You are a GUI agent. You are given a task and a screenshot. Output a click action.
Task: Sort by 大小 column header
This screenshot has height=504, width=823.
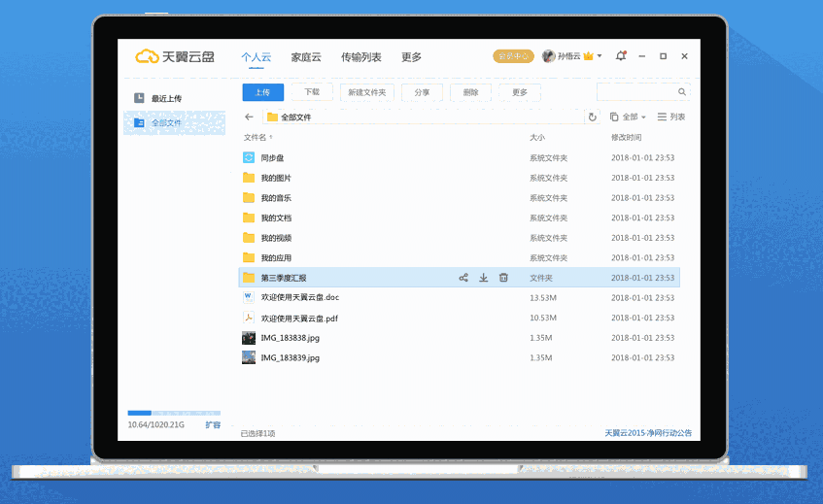(537, 137)
